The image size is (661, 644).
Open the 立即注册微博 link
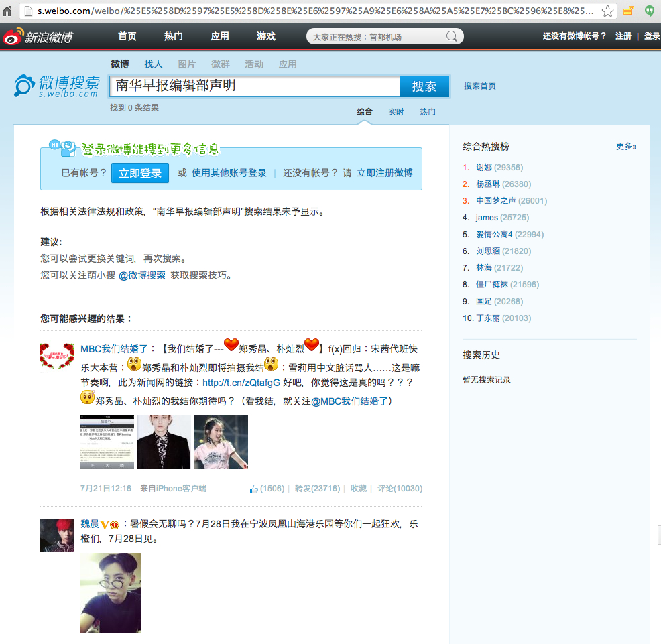tap(384, 173)
